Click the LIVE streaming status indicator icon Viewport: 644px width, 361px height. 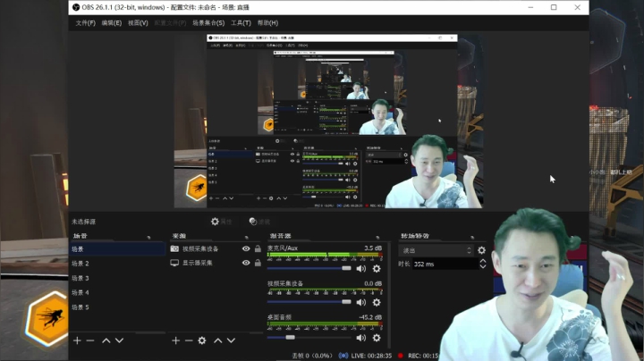click(343, 356)
